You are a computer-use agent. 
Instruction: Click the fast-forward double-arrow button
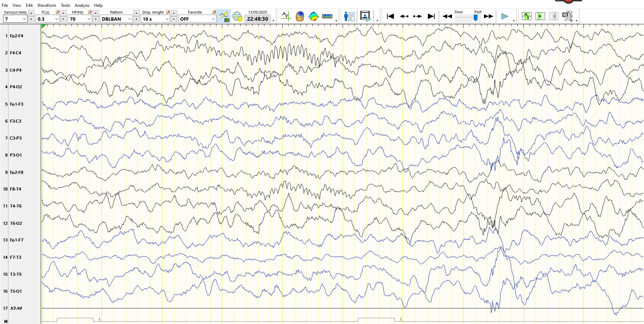[488, 16]
